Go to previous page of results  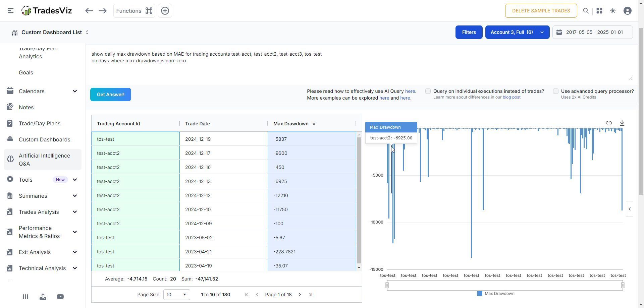click(257, 295)
